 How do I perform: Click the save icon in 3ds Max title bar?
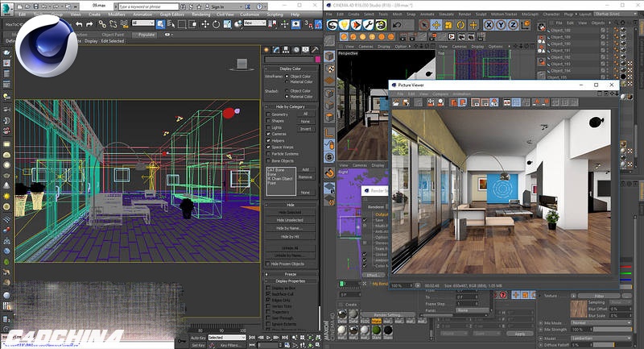[x=36, y=6]
